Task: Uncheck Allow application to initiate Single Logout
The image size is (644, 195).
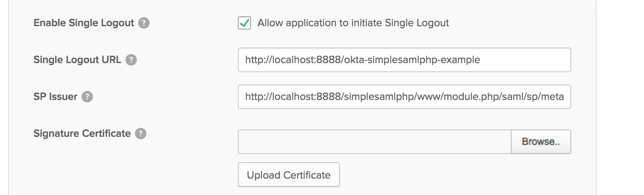Action: point(244,23)
